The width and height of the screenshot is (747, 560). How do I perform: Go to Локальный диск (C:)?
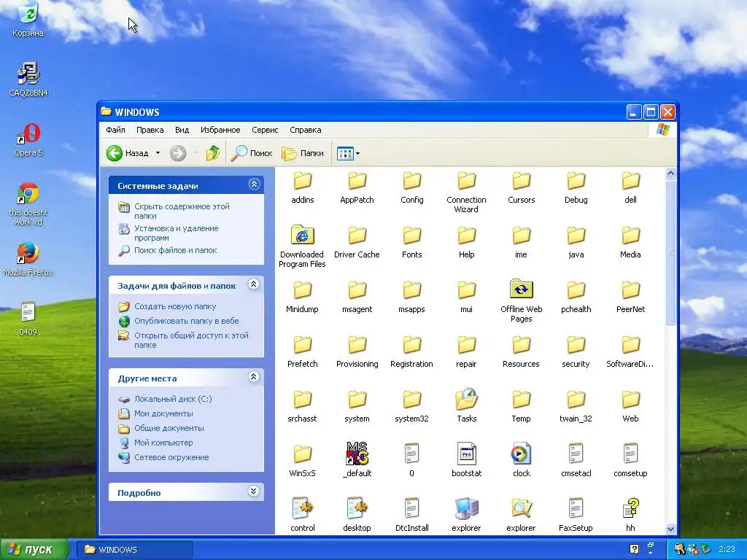pyautogui.click(x=173, y=399)
